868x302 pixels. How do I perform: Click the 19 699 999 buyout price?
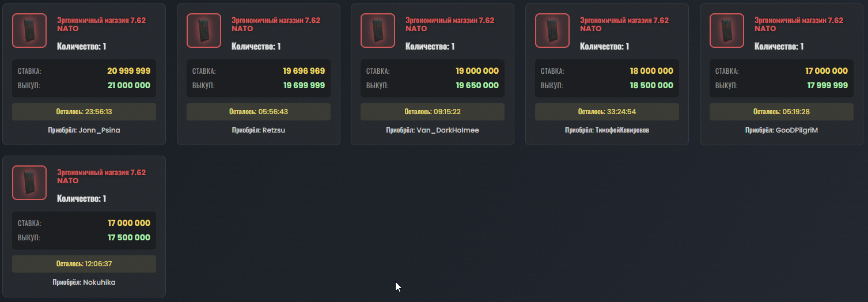[304, 85]
